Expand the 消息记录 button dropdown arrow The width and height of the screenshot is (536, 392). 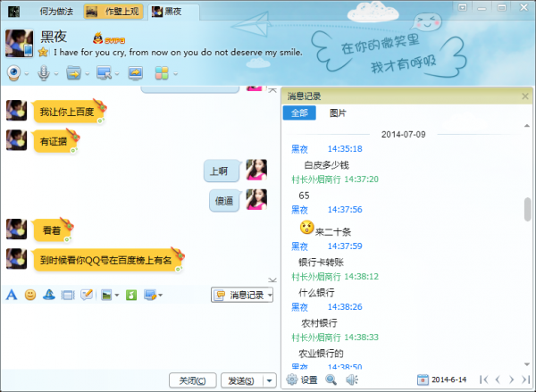270,295
